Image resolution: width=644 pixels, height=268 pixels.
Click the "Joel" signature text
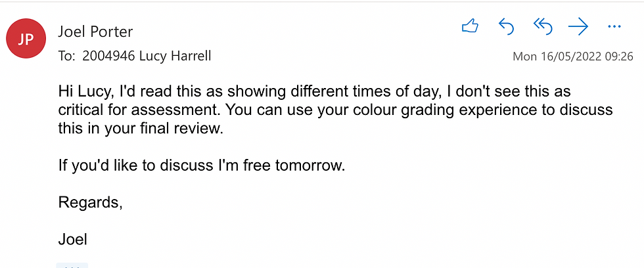tap(73, 238)
